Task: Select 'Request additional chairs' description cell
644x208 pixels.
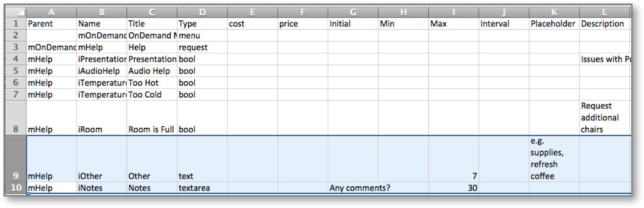Action: coord(605,118)
